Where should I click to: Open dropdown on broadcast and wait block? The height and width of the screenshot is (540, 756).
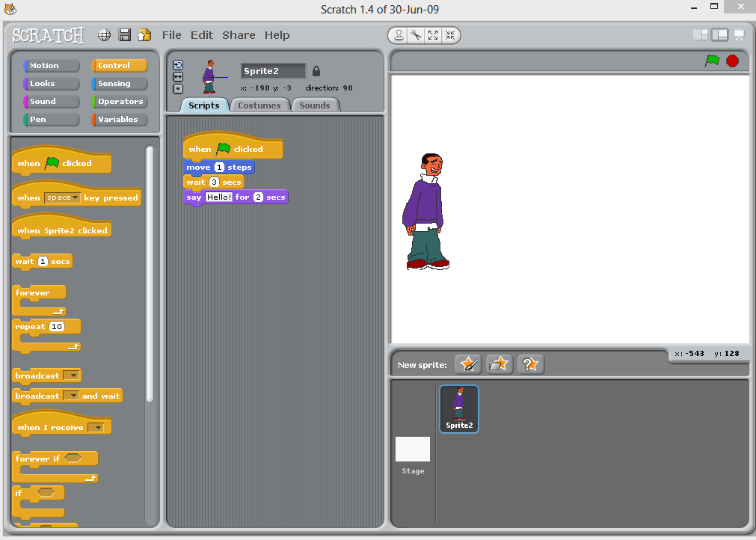pos(71,396)
